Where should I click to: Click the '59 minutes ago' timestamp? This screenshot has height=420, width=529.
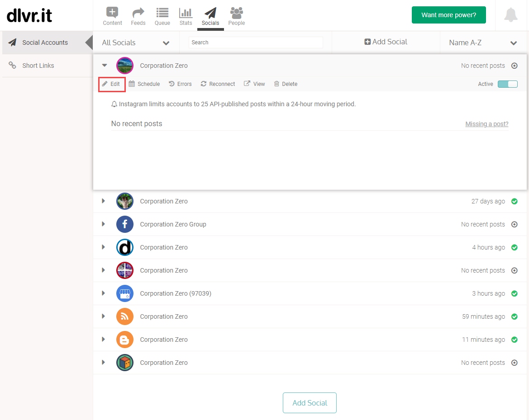[x=483, y=316]
